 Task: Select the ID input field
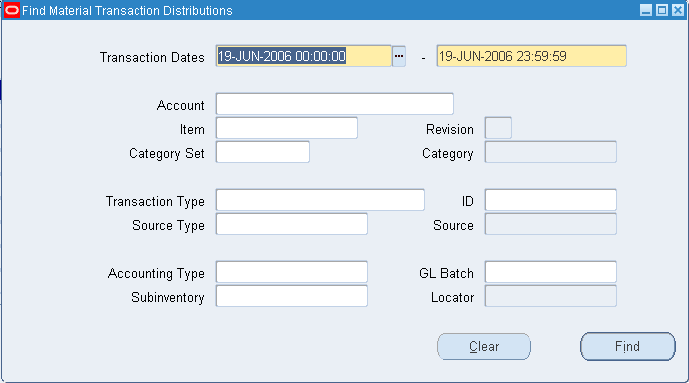point(551,200)
